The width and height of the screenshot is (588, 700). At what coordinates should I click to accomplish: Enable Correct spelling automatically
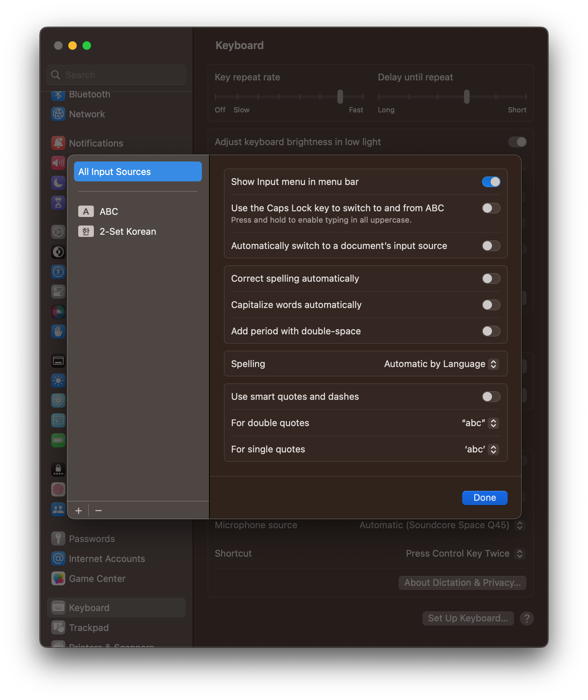[x=491, y=279]
